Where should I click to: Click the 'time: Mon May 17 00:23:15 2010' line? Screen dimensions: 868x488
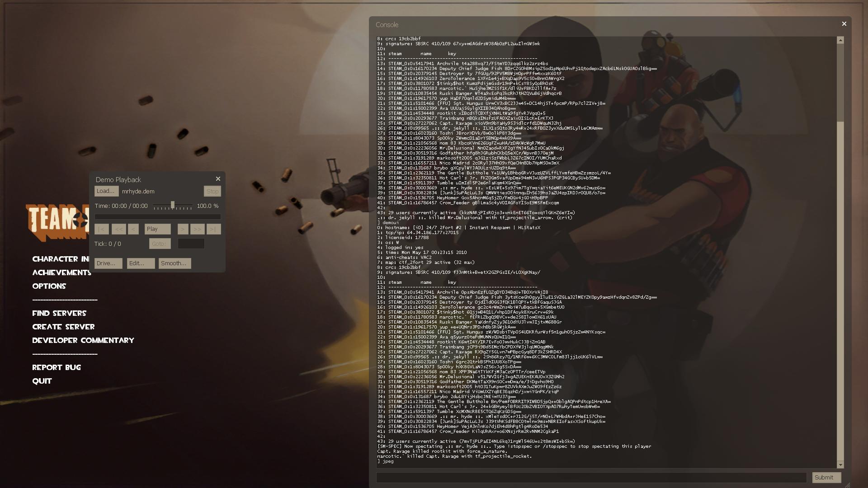coord(422,253)
